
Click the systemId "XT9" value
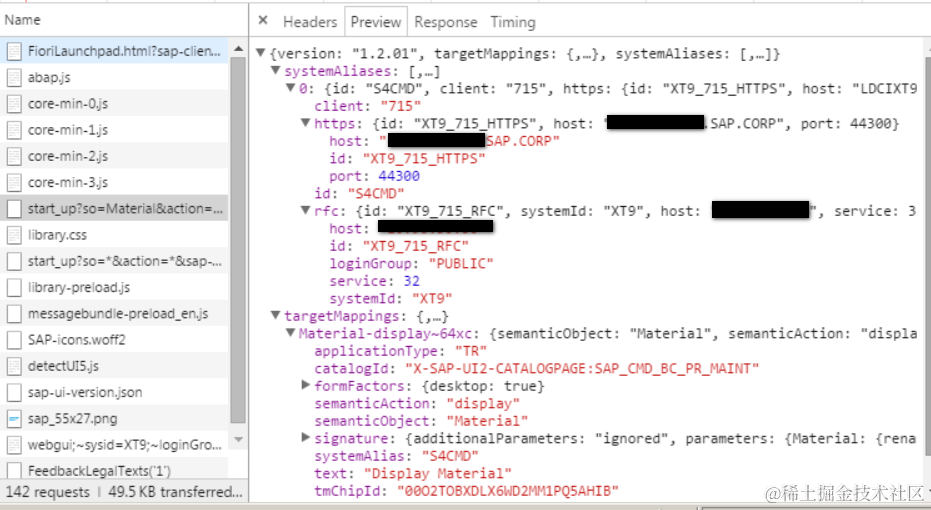tap(432, 299)
